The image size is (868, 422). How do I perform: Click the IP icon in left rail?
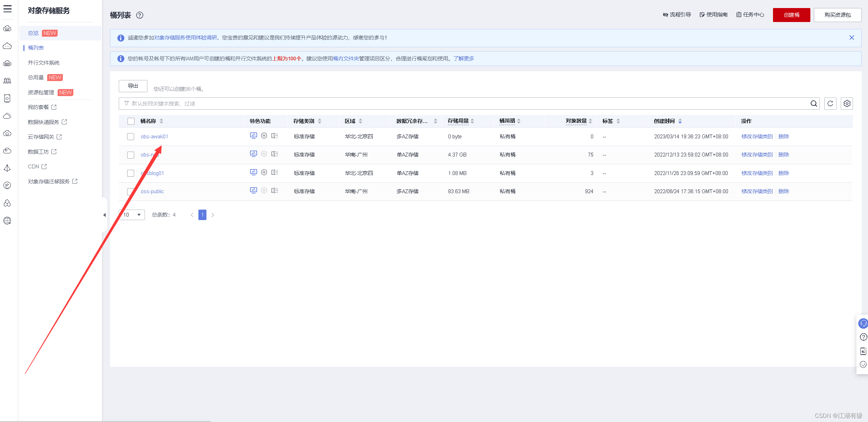[x=7, y=185]
